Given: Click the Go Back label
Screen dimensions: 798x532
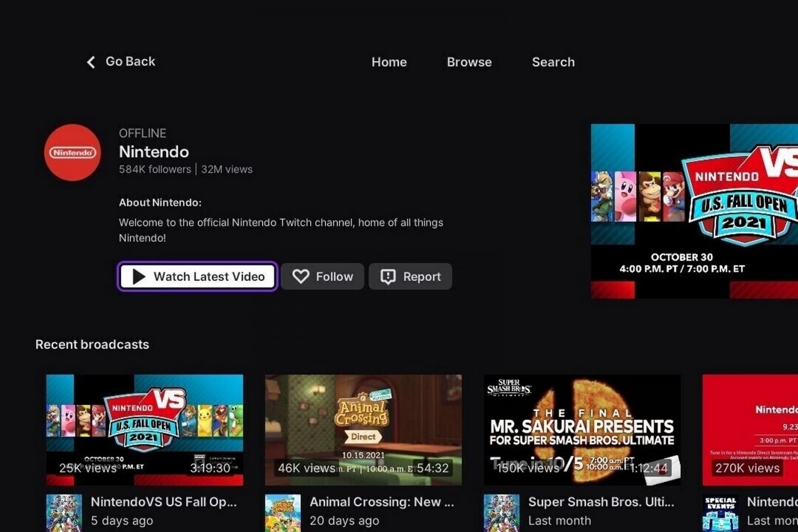Looking at the screenshot, I should [x=130, y=61].
